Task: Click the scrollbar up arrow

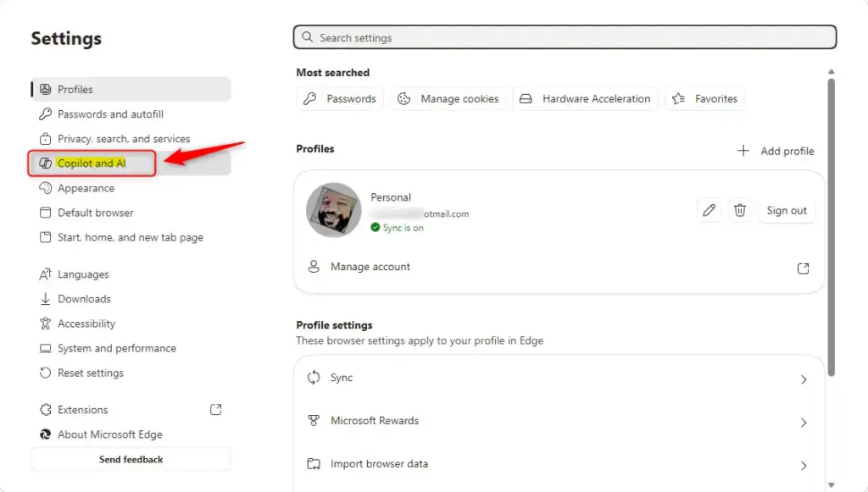Action: 831,72
